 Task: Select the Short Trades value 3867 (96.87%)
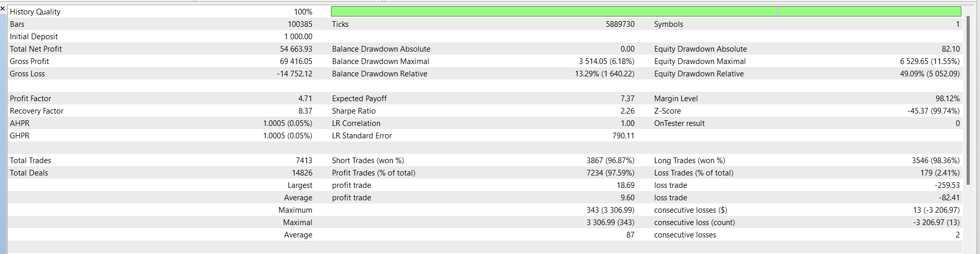coord(610,161)
